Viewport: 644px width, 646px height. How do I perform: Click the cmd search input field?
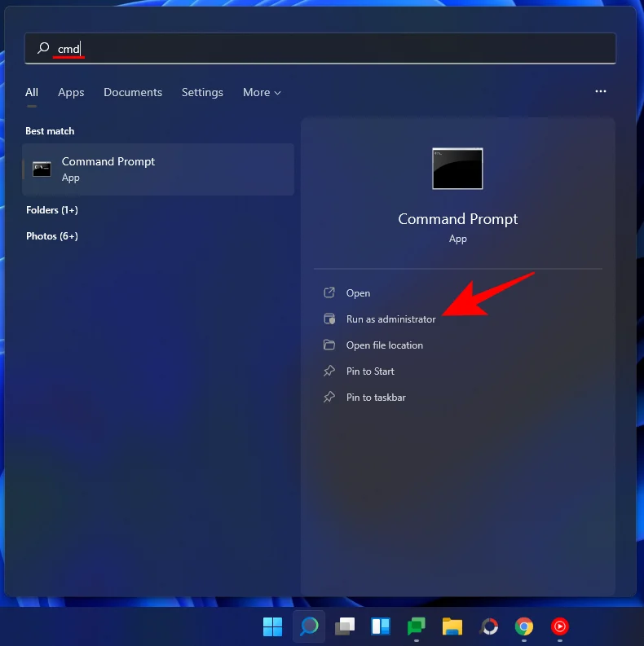point(320,48)
